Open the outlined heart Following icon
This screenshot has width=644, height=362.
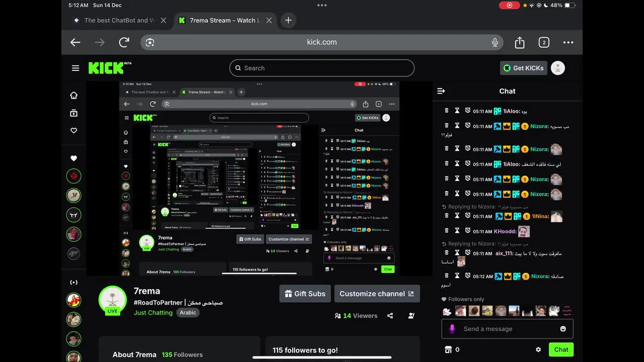point(74,130)
